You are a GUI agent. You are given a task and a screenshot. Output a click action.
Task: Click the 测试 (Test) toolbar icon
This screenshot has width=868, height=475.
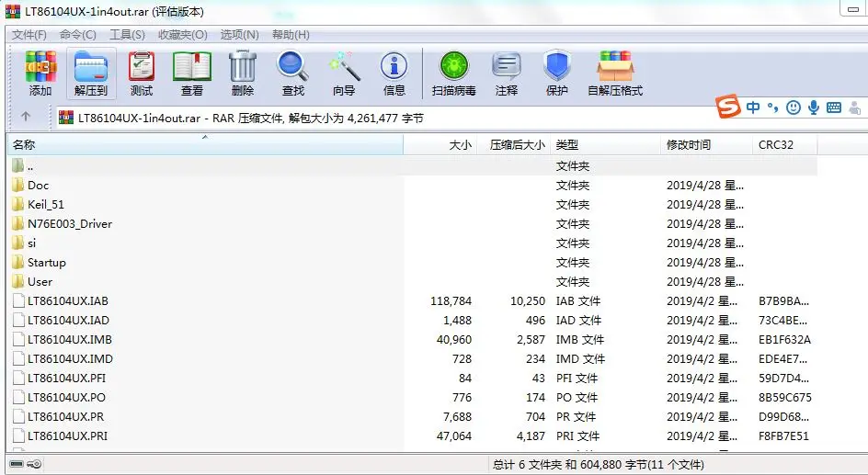click(142, 74)
